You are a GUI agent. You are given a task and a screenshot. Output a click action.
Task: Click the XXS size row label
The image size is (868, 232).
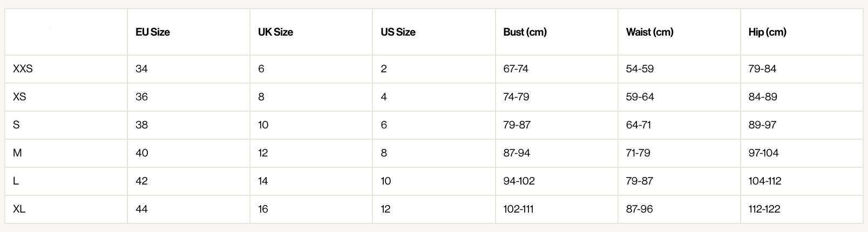(23, 69)
